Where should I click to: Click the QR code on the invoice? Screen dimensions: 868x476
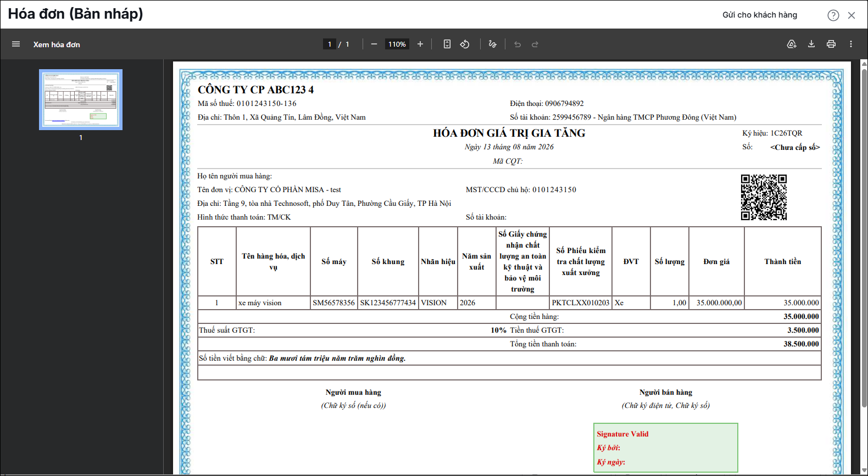[764, 197]
